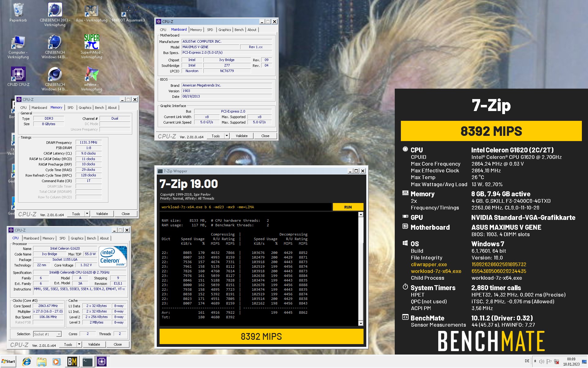
Task: Open Windows Media Player taskbar icon
Action: coord(56,362)
